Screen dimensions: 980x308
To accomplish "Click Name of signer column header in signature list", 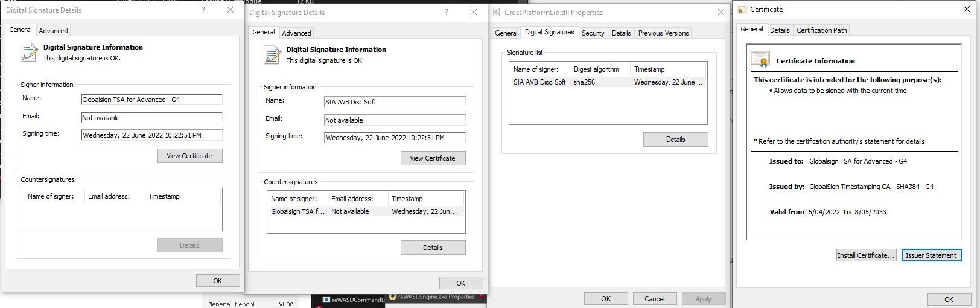I will [539, 69].
